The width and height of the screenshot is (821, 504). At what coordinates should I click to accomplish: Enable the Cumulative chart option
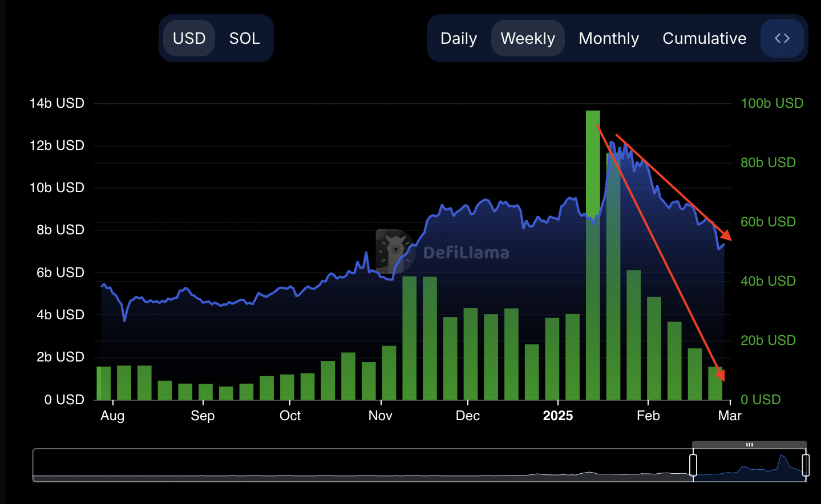tap(704, 38)
